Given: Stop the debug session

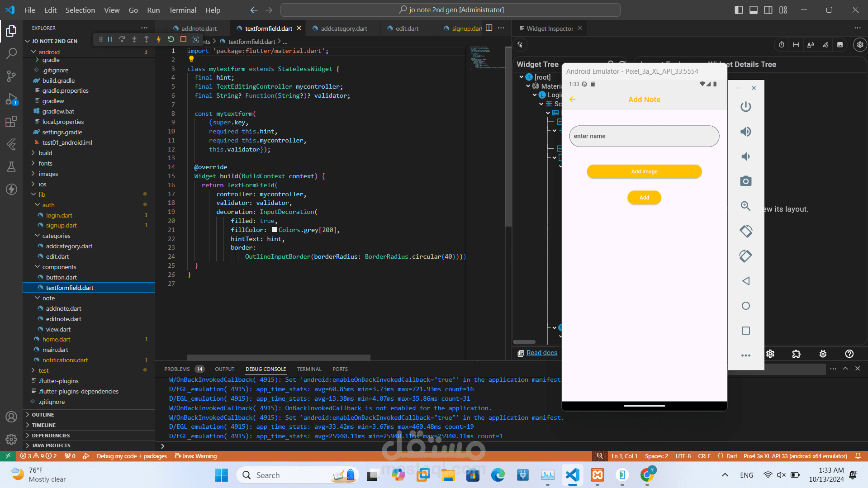Looking at the screenshot, I should 183,39.
